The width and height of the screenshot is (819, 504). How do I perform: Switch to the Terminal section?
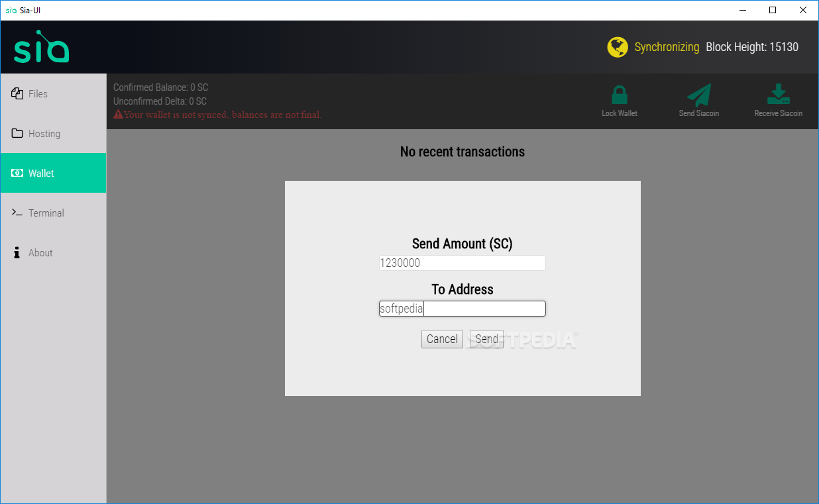click(x=53, y=213)
